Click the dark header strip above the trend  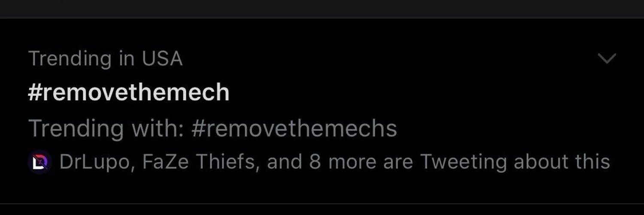322,9
